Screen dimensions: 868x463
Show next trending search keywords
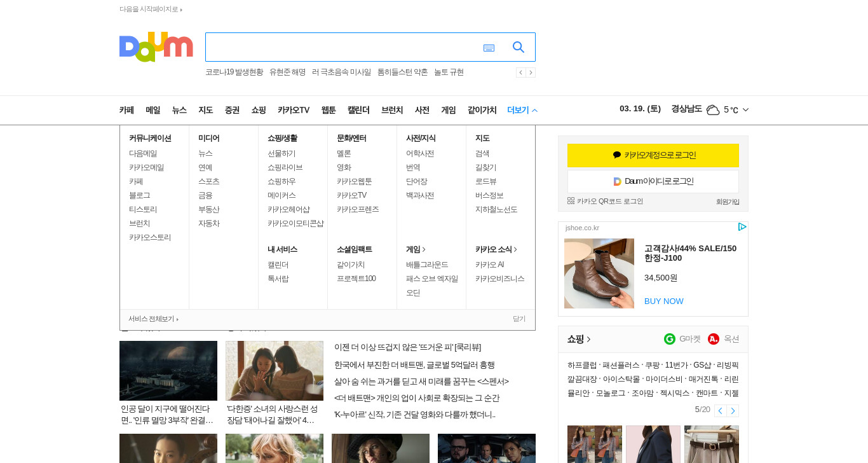point(531,73)
